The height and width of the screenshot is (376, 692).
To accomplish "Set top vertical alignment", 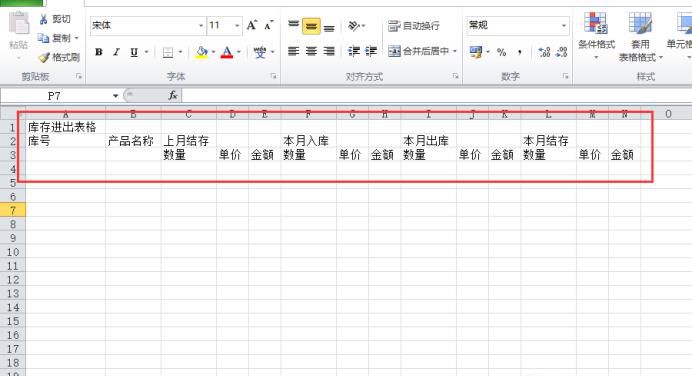I will coord(293,26).
